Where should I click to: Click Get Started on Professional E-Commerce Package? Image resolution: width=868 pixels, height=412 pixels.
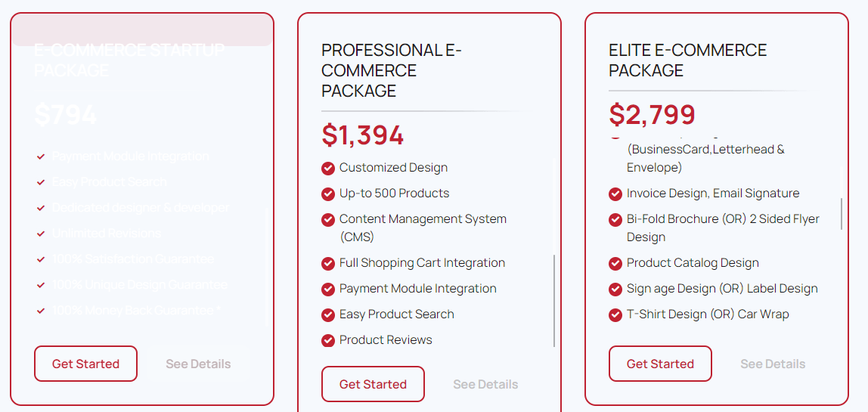click(373, 384)
